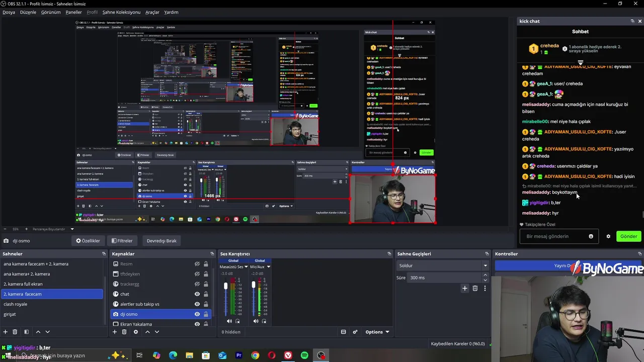The height and width of the screenshot is (362, 644).
Task: Open the Düzenle menu
Action: tap(28, 12)
